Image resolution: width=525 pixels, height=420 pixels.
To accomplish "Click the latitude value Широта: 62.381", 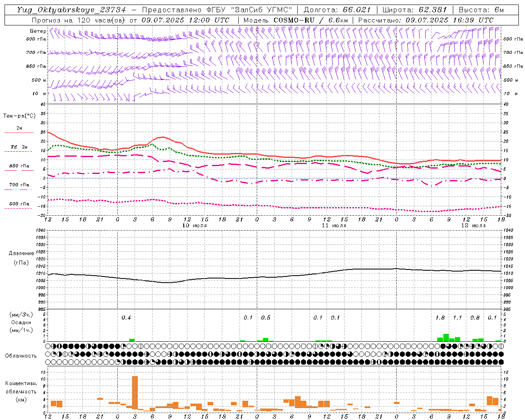I will coord(415,10).
